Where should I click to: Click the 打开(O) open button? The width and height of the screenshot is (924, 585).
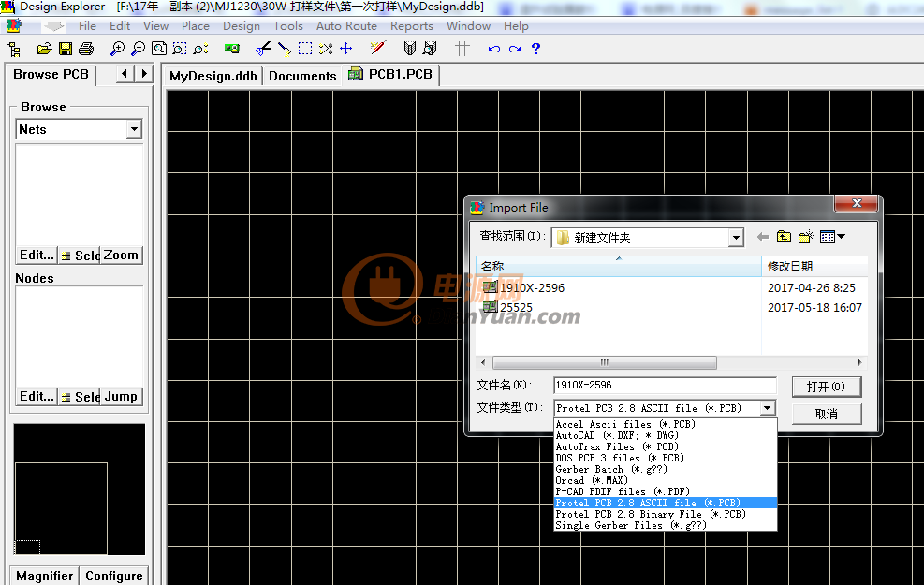[x=826, y=387]
